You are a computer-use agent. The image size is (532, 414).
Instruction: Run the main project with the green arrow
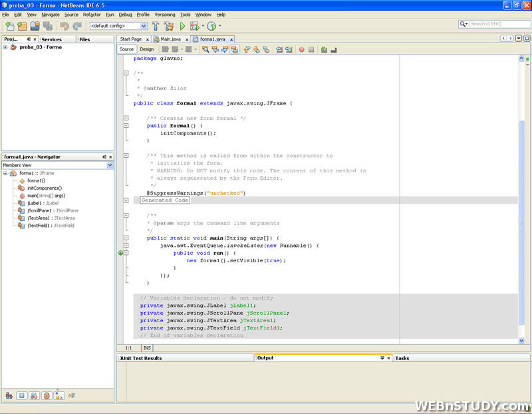[182, 26]
